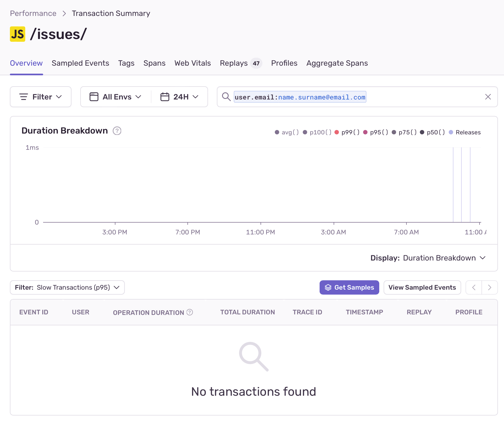Viewport: 504px width, 421px height.
Task: Navigate to Performance via the breadcrumb
Action: pos(33,13)
